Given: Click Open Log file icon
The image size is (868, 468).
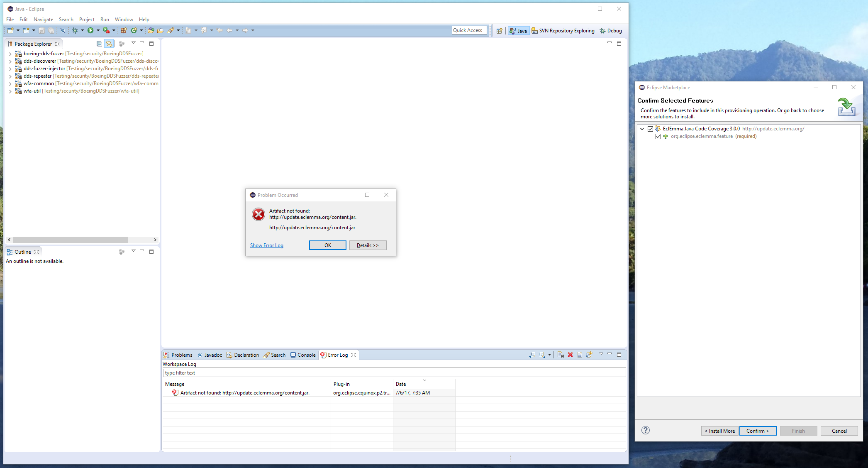Looking at the screenshot, I should pyautogui.click(x=580, y=355).
